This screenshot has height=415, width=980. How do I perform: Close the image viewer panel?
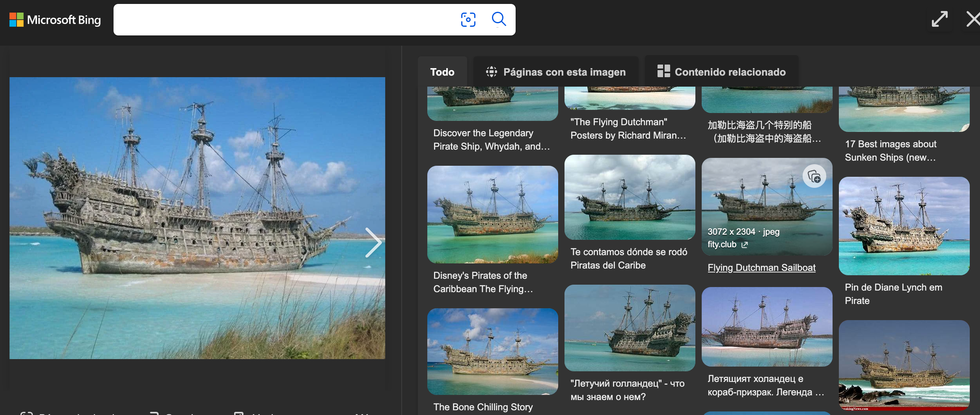tap(973, 19)
